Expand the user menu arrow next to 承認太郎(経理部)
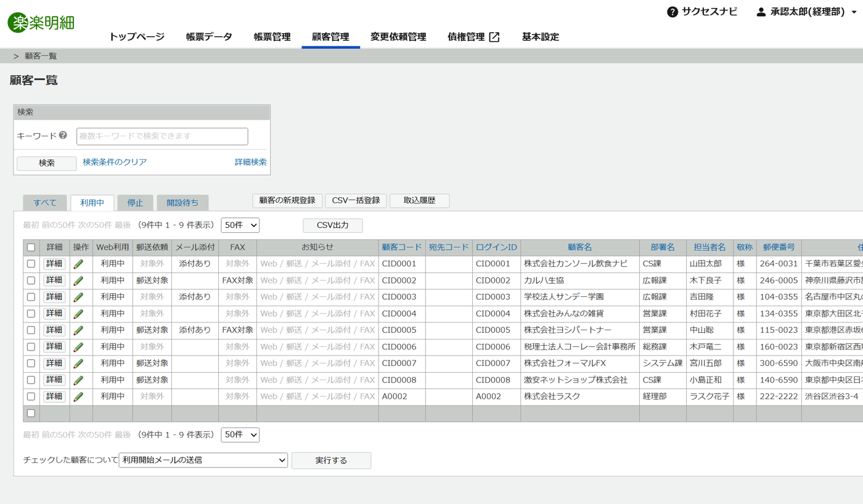 click(x=854, y=12)
